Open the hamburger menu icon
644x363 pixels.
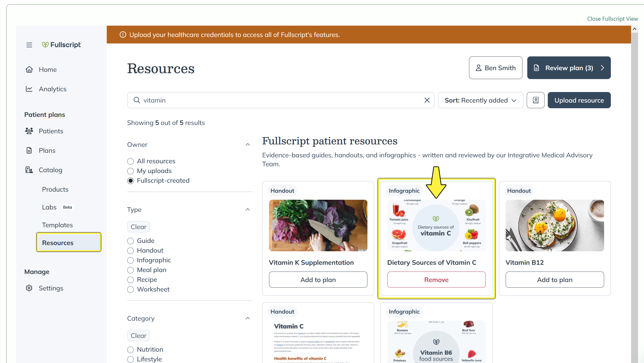29,45
